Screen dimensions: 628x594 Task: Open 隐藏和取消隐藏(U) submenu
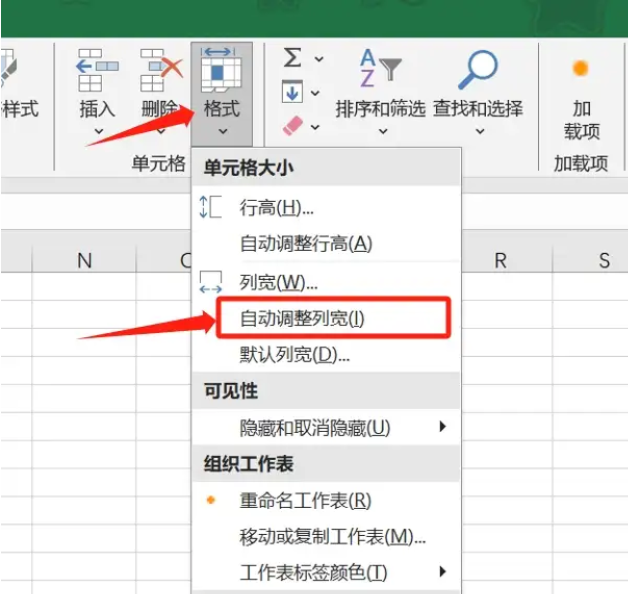point(326,427)
